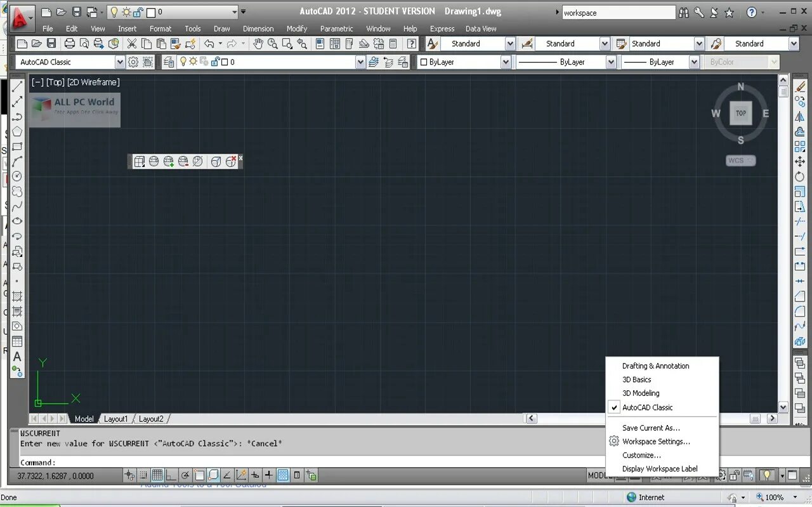Click the Workspace Settings gear in toolbar
Screen dimensions: 812x507
click(x=133, y=62)
